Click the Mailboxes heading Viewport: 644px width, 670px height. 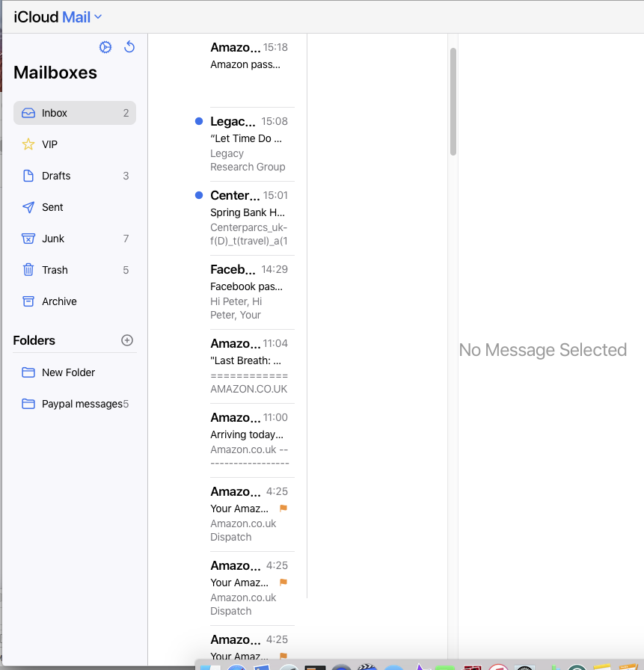tap(55, 73)
